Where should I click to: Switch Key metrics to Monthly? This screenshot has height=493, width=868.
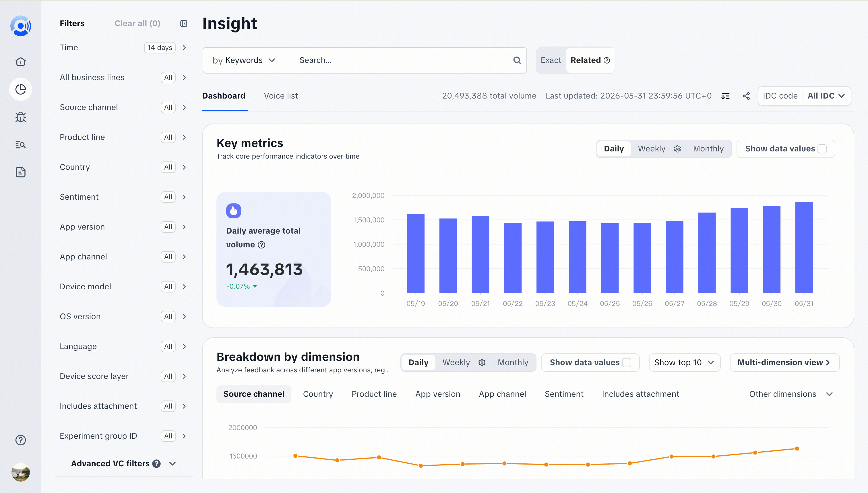(x=708, y=149)
